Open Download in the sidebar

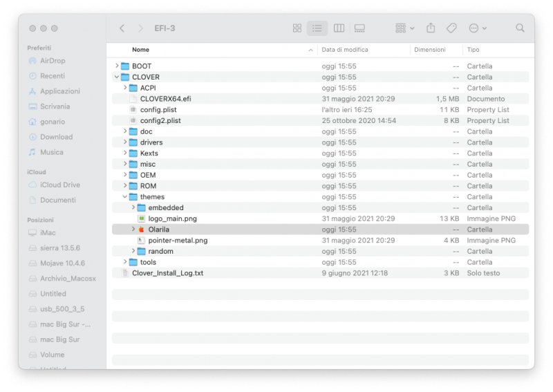click(x=56, y=137)
